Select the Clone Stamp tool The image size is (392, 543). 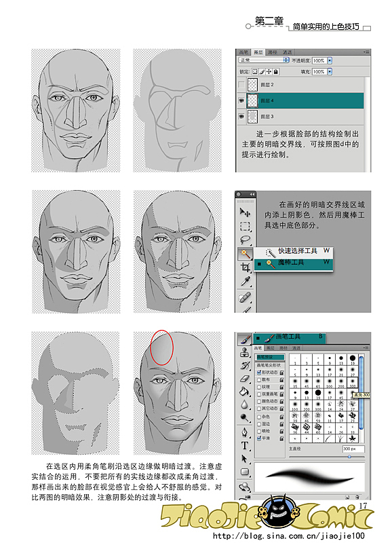click(x=245, y=353)
